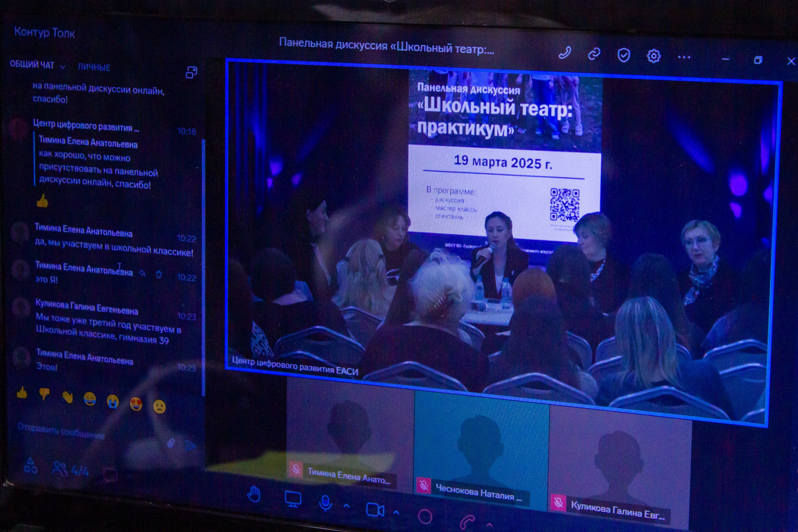Open settings with the gear icon
The image size is (798, 532).
[653, 56]
